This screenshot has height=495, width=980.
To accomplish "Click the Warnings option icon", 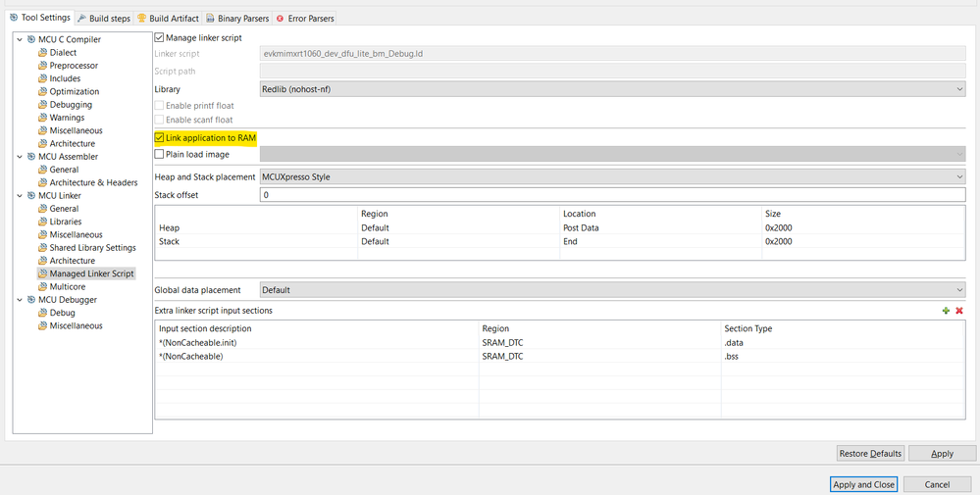I will (x=42, y=118).
